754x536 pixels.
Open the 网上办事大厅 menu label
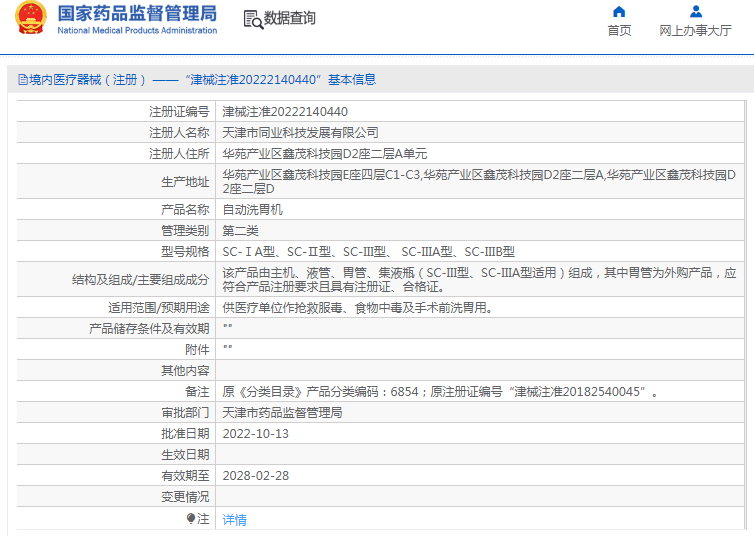[x=695, y=31]
